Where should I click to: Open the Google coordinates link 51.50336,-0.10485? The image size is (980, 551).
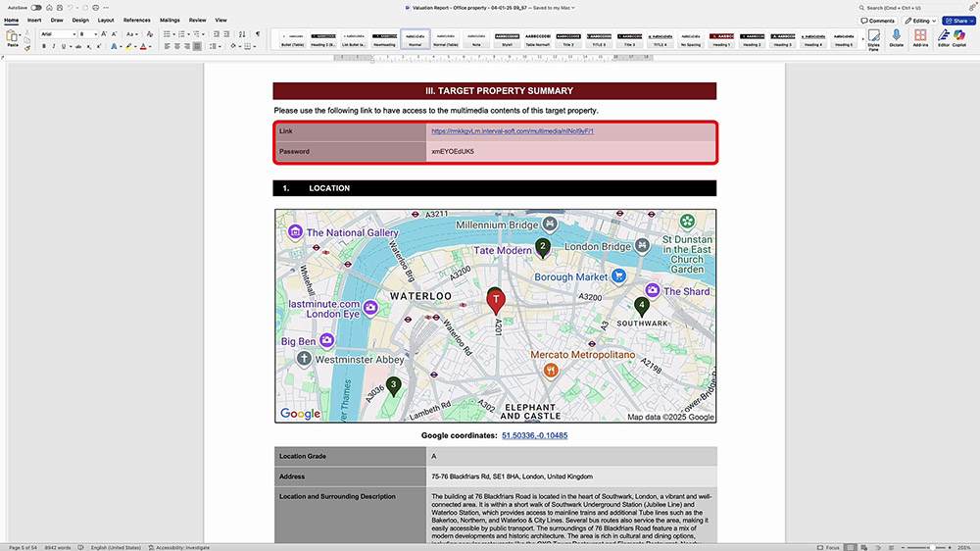(534, 435)
